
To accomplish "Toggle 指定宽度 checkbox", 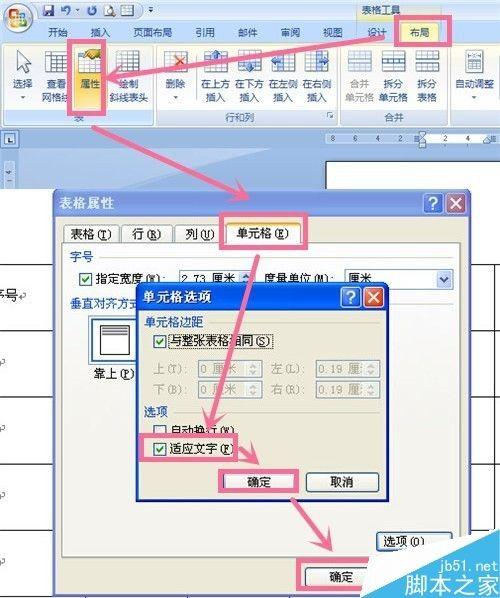I will click(85, 279).
